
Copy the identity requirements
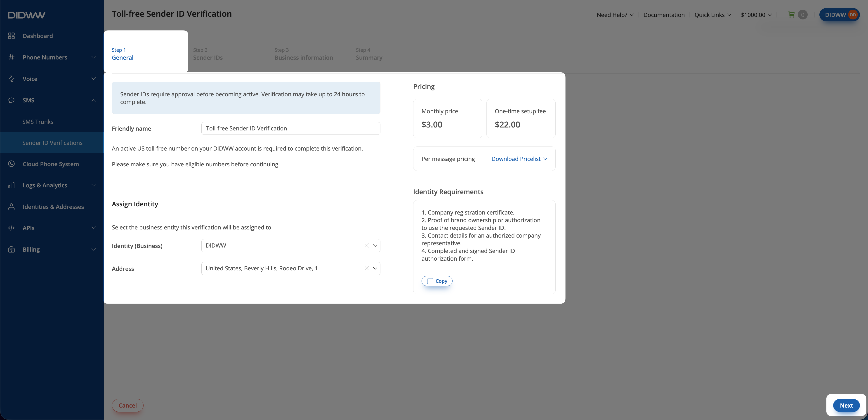(x=437, y=281)
